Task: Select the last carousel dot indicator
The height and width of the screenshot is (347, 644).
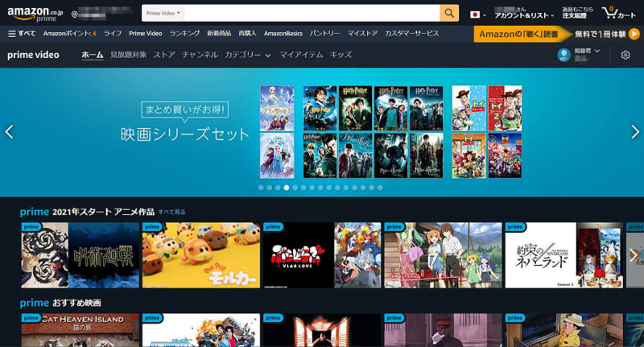Action: pos(380,188)
